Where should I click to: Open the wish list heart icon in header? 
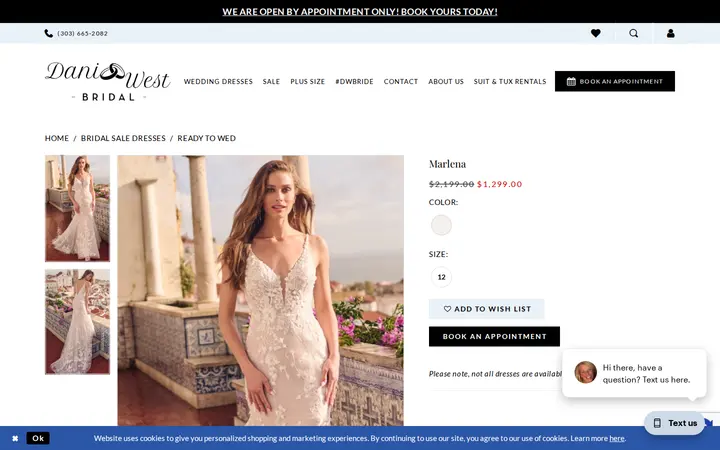[596, 33]
